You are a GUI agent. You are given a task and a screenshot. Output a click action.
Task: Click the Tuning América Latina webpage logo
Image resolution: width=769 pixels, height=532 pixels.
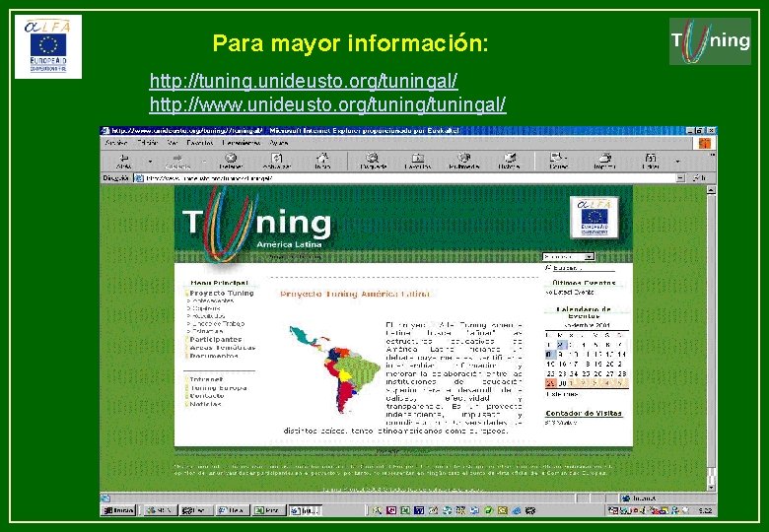(x=257, y=225)
